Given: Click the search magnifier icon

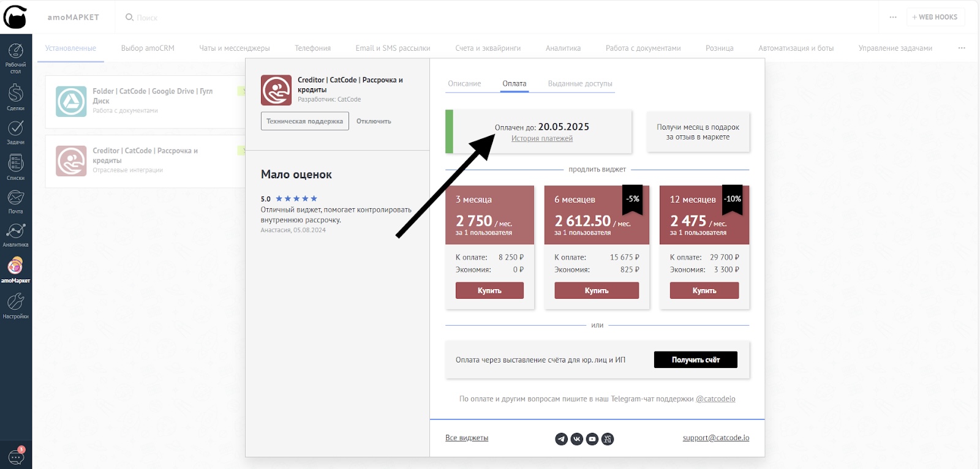Looking at the screenshot, I should 129,17.
